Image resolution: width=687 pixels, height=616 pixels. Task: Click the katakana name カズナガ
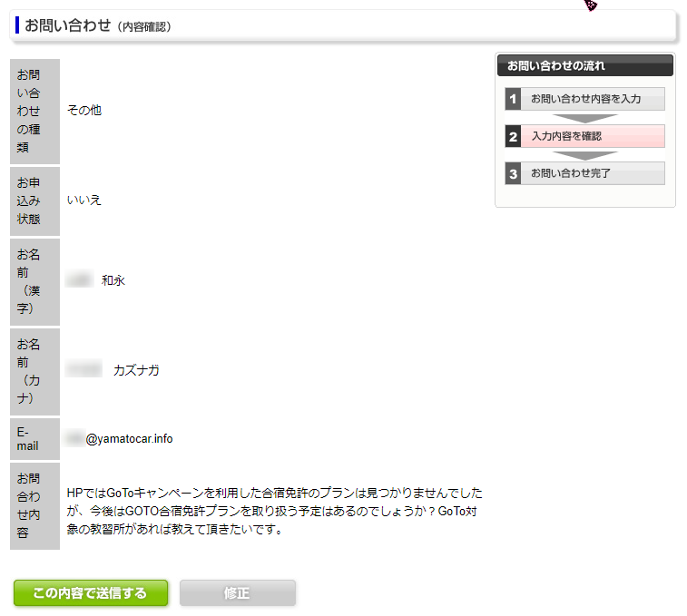136,370
